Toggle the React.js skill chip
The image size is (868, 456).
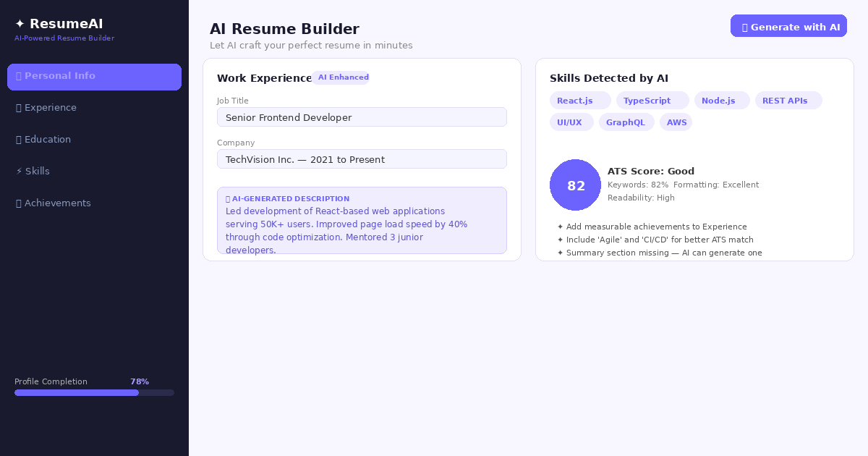click(574, 101)
